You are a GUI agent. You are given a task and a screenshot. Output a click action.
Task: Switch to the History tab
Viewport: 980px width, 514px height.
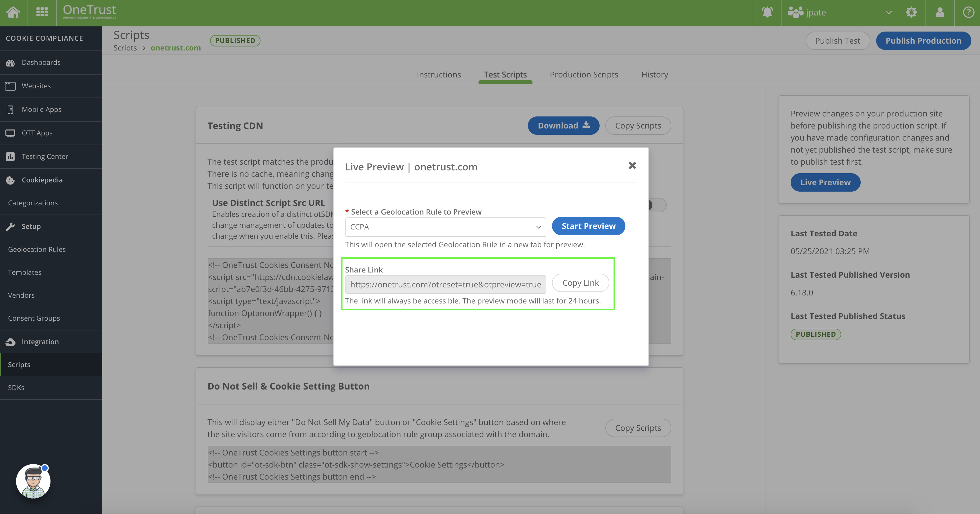pos(654,75)
